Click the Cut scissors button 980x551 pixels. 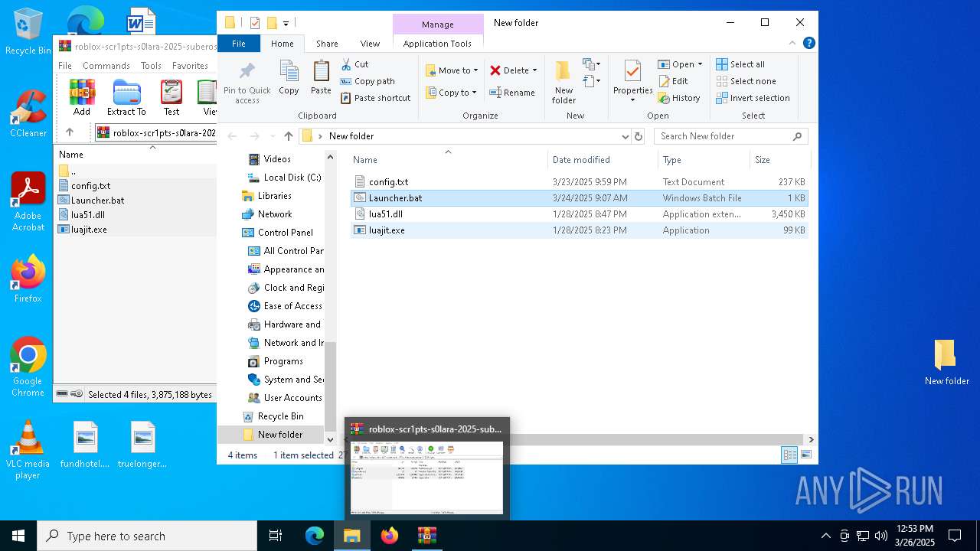(x=354, y=64)
